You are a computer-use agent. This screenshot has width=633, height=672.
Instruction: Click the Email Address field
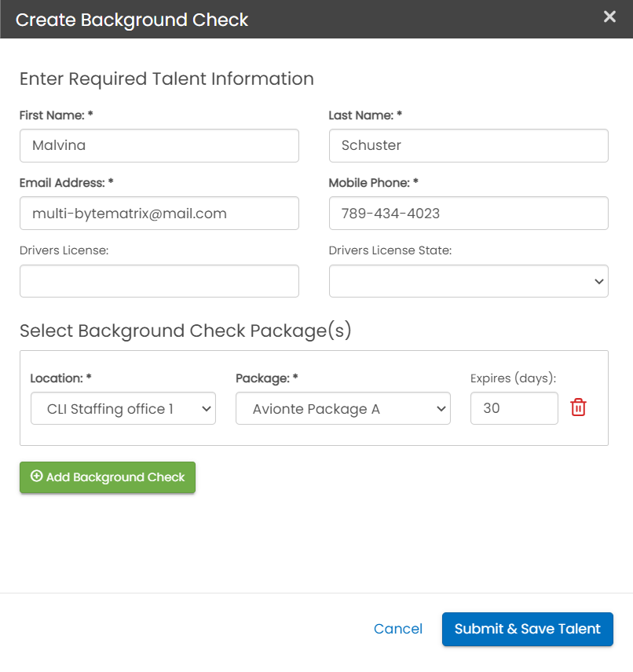pyautogui.click(x=159, y=213)
